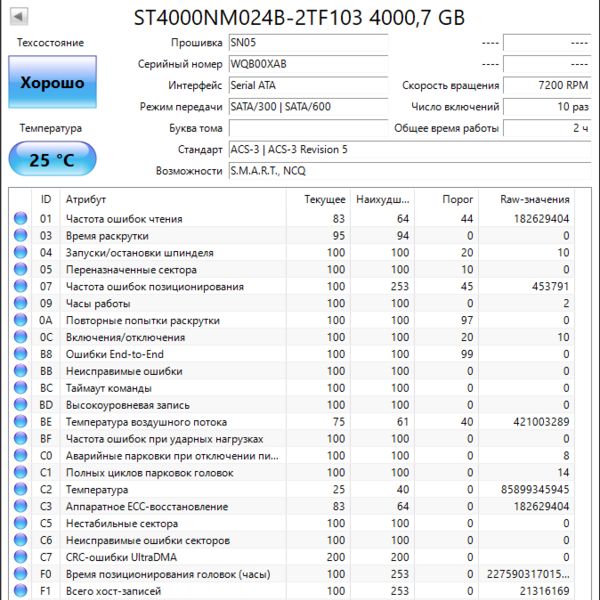This screenshot has width=600, height=600.
Task: Click raw value 453791
Action: point(550,286)
